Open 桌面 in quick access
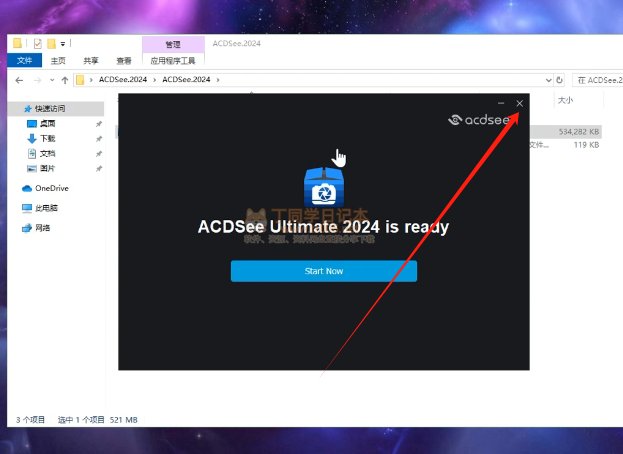The width and height of the screenshot is (623, 454). [x=47, y=124]
